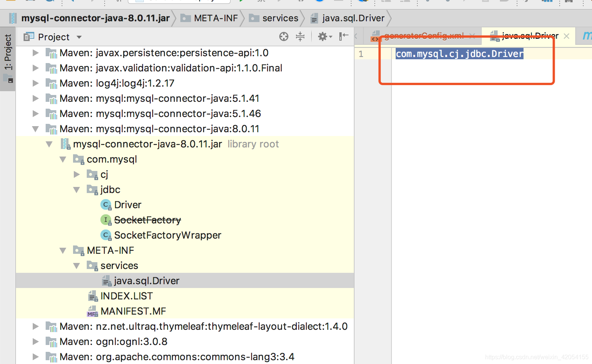Click Maven log4j library icon

click(x=51, y=84)
